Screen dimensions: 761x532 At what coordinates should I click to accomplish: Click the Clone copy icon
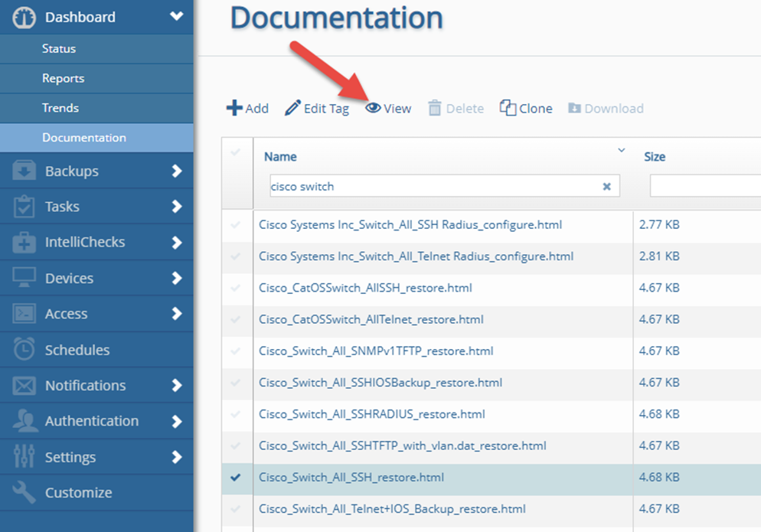pos(508,108)
